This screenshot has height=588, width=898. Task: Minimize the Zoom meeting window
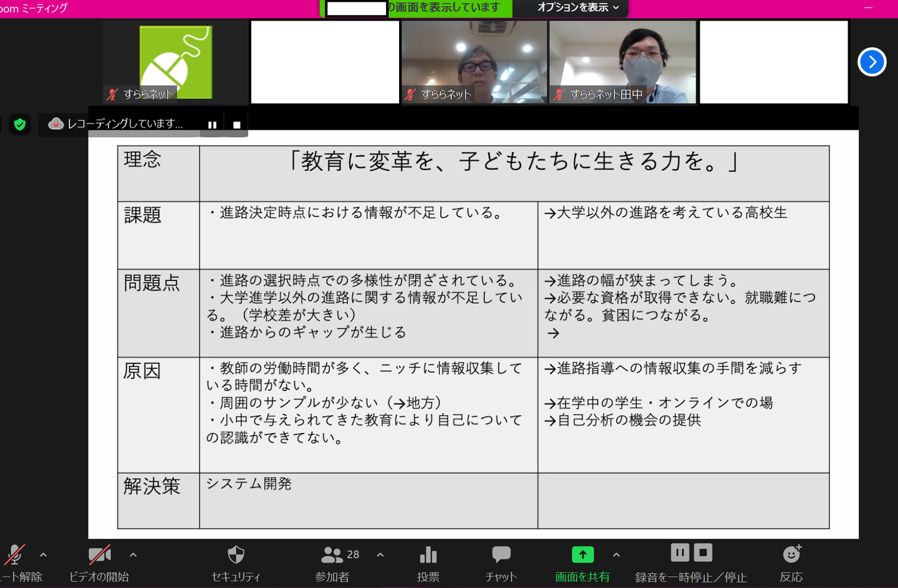(x=869, y=7)
